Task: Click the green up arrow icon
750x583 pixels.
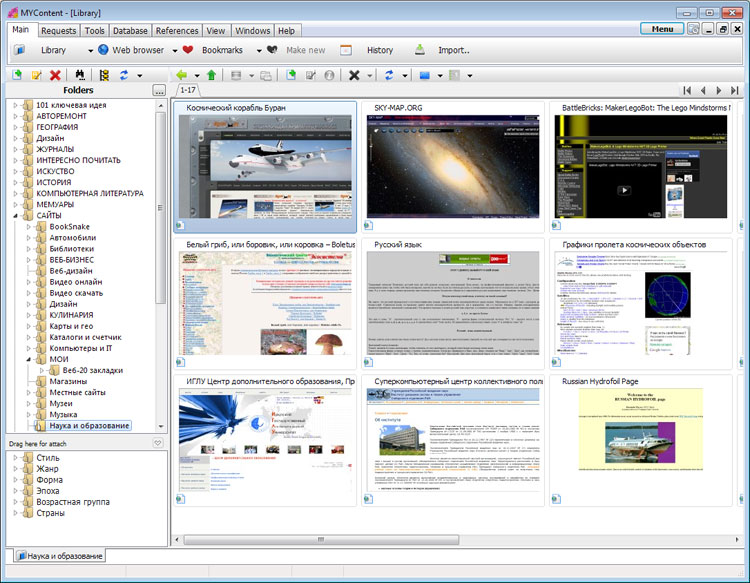Action: coord(210,75)
